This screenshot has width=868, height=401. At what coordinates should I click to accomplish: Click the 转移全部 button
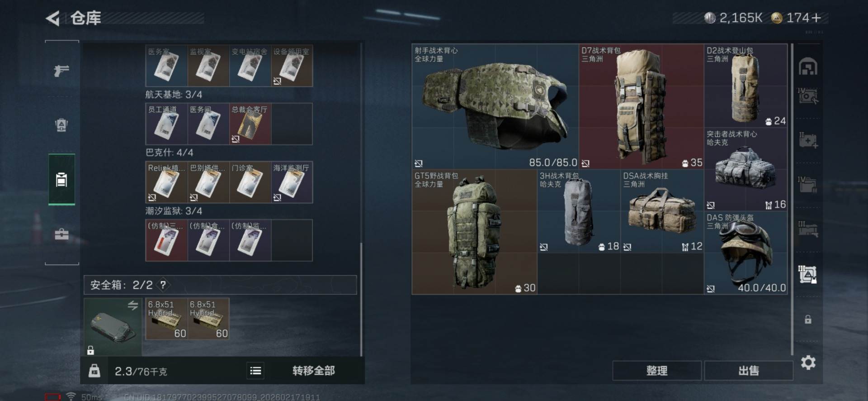click(x=313, y=371)
